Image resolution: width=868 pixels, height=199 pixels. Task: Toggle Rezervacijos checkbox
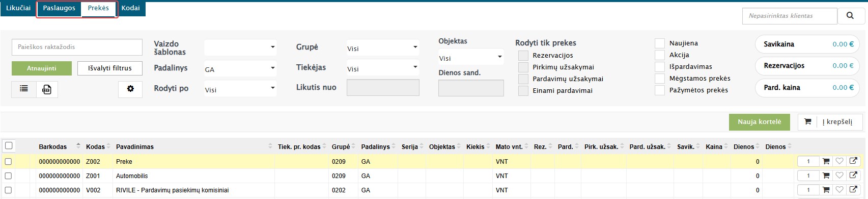[x=523, y=55]
